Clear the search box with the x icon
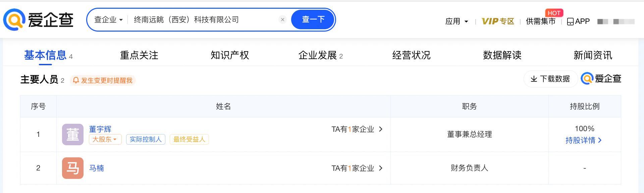This screenshot has width=644, height=193. (x=282, y=20)
